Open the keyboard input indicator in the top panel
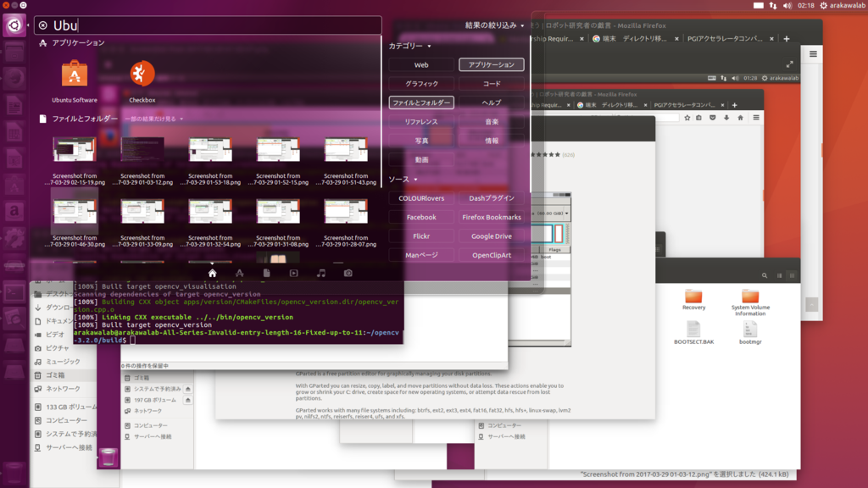This screenshot has height=488, width=868. coord(759,6)
